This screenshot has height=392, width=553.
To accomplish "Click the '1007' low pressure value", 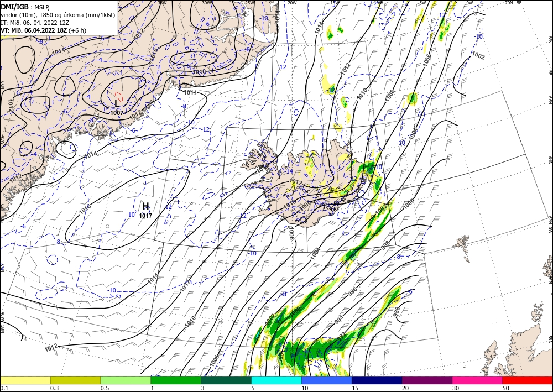I will (x=117, y=113).
